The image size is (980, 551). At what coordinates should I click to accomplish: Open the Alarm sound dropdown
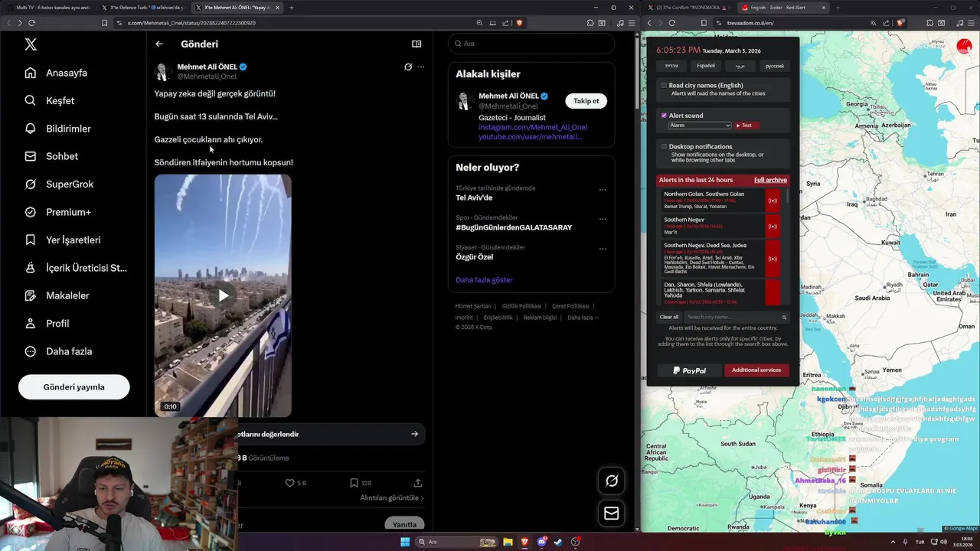[700, 126]
